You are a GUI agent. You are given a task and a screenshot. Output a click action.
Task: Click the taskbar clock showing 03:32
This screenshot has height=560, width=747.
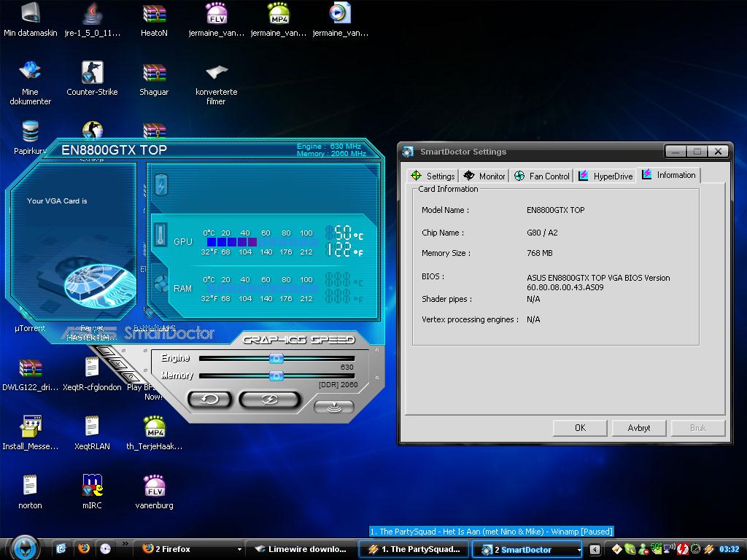click(x=729, y=549)
